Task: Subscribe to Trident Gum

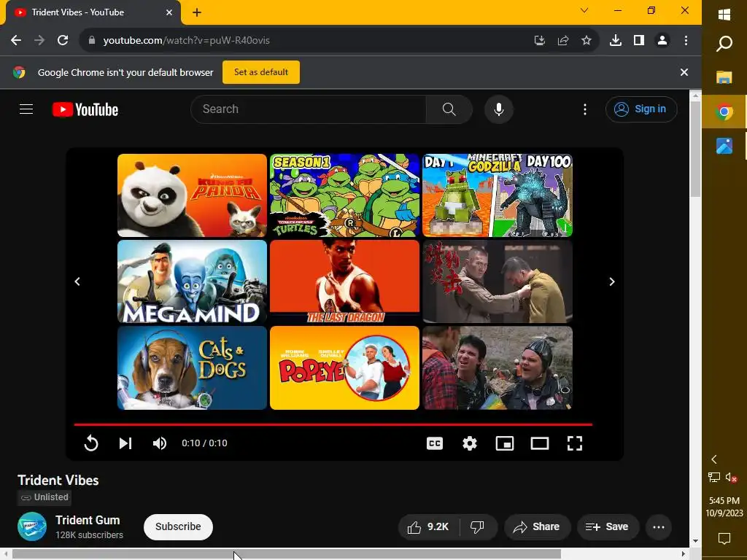Action: (x=178, y=526)
